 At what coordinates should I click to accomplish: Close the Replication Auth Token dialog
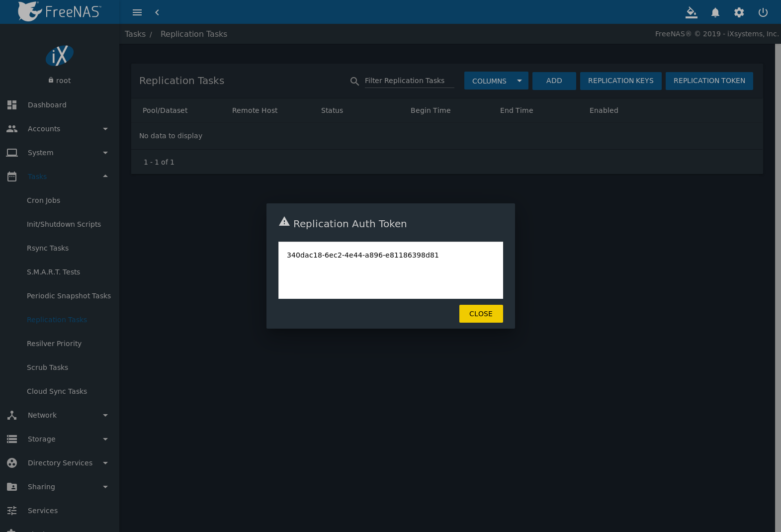click(x=481, y=314)
